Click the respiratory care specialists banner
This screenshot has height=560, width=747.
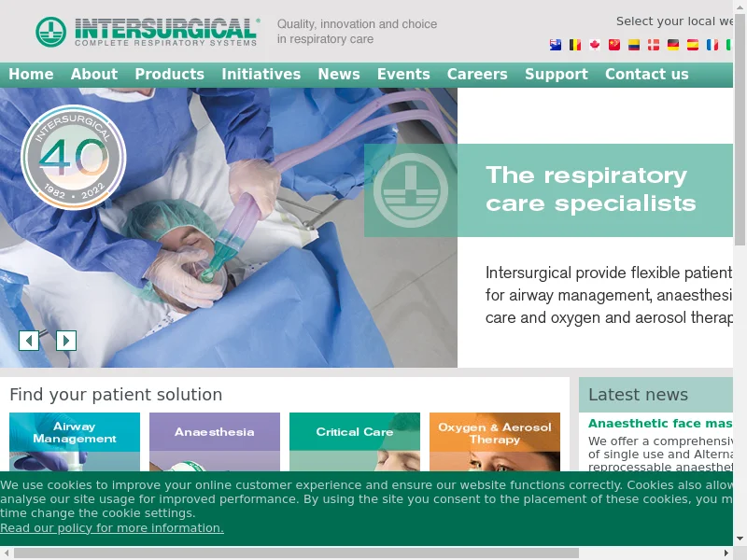coord(549,190)
